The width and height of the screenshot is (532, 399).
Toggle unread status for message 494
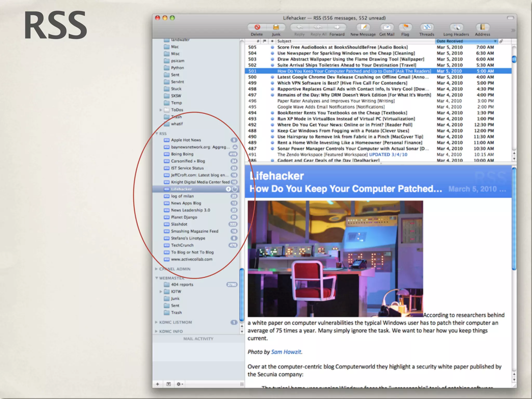272,113
